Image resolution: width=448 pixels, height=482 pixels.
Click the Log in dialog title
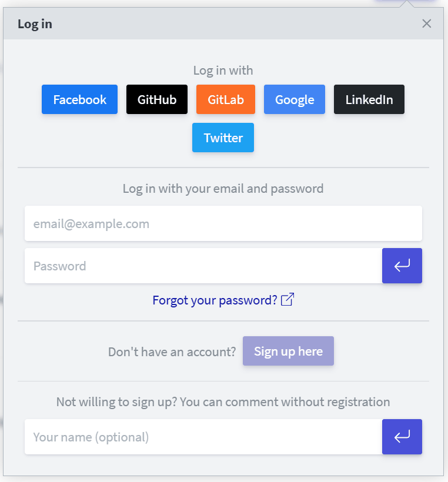point(35,24)
